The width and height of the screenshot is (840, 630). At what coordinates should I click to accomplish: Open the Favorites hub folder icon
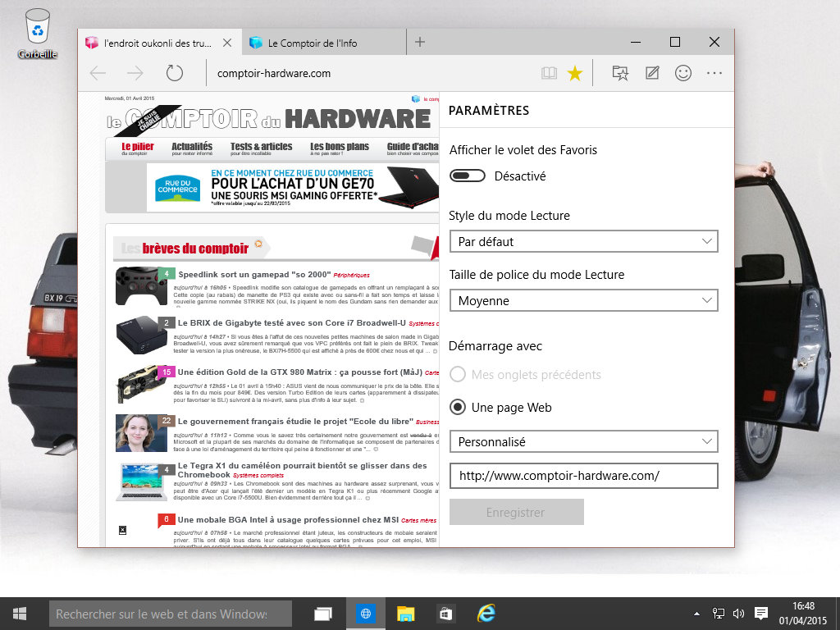[621, 73]
